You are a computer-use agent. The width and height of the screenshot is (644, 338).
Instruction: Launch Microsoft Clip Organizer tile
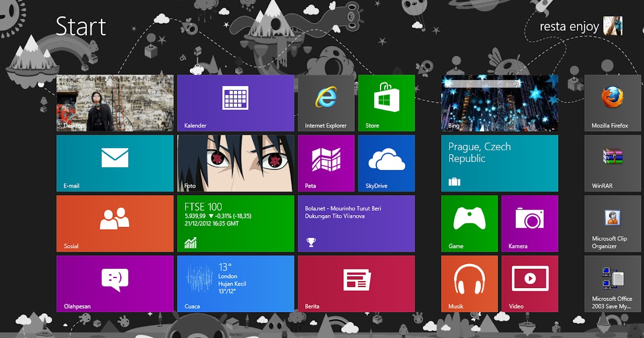pos(613,224)
